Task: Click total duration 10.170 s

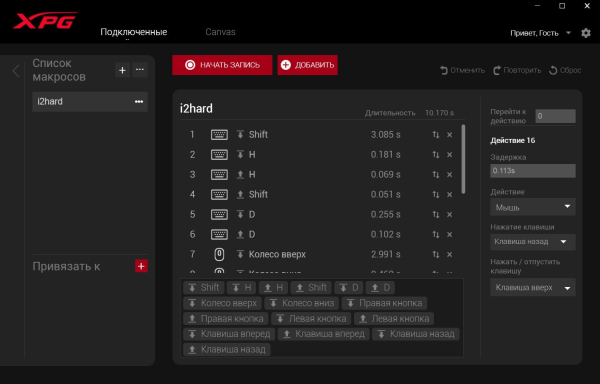Action: (x=439, y=113)
